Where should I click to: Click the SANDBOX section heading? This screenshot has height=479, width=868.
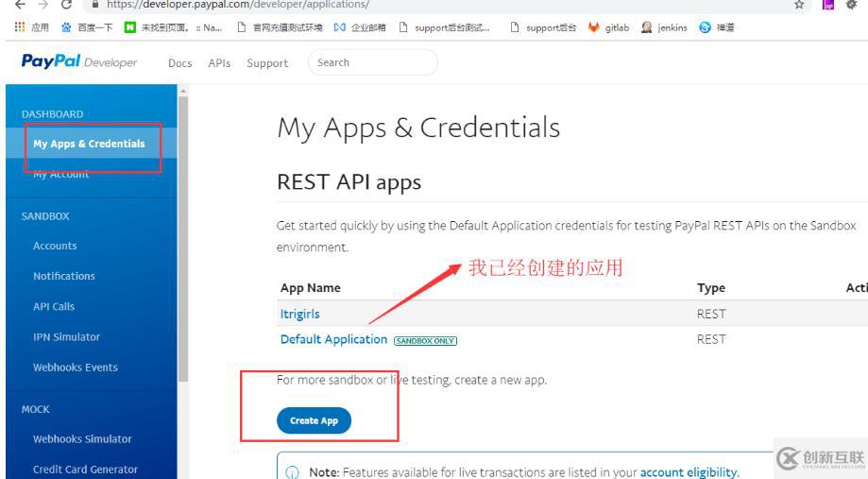point(45,216)
